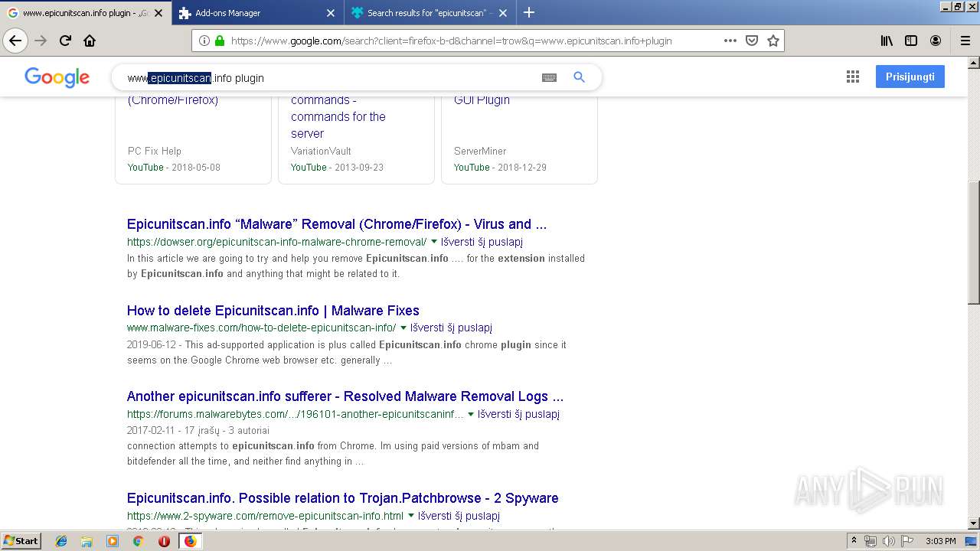
Task: Click the scrollbar down arrow
Action: click(974, 524)
